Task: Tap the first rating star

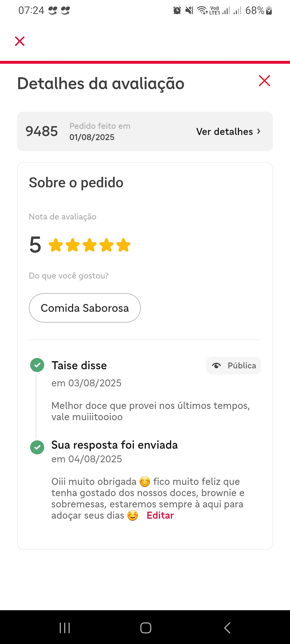Action: tap(56, 245)
